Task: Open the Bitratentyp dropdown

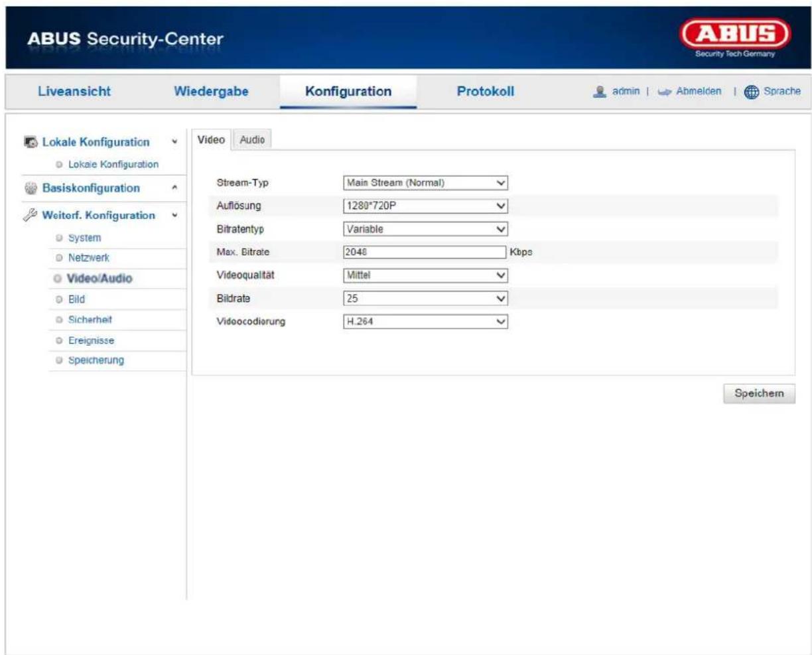Action: point(425,229)
